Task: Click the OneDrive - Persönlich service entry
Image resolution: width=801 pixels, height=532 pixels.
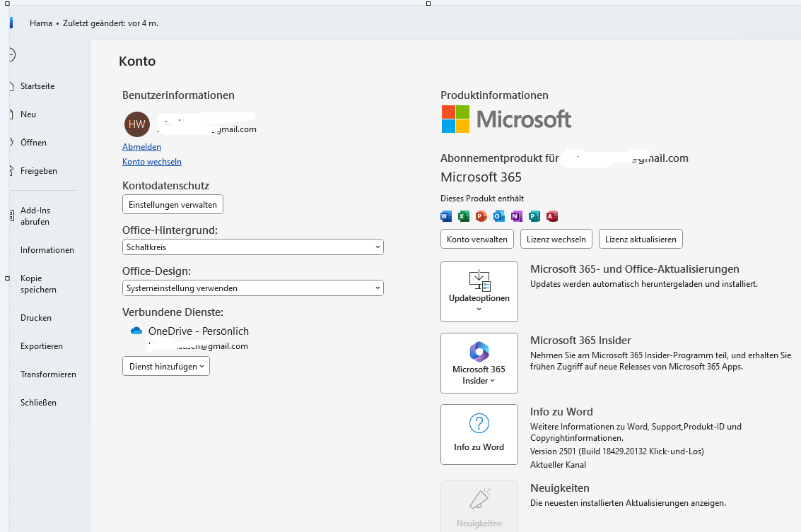Action: 198,331
